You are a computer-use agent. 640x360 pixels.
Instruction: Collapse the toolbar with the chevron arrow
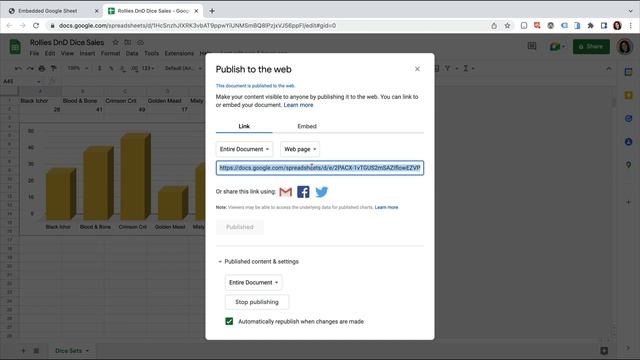[x=609, y=69]
